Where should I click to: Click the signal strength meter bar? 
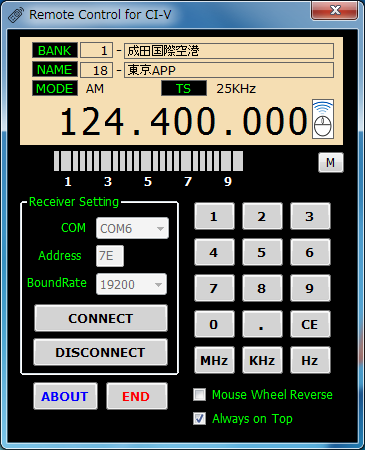148,161
